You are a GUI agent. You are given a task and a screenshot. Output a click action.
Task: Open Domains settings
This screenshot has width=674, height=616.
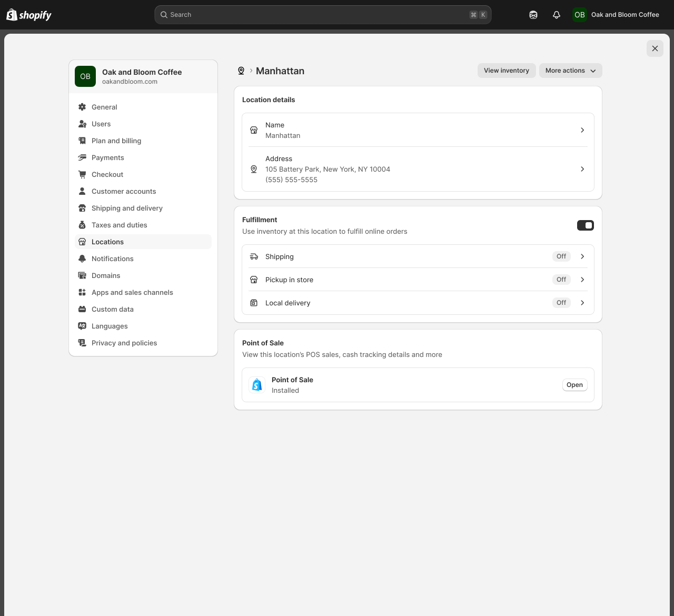point(143,275)
